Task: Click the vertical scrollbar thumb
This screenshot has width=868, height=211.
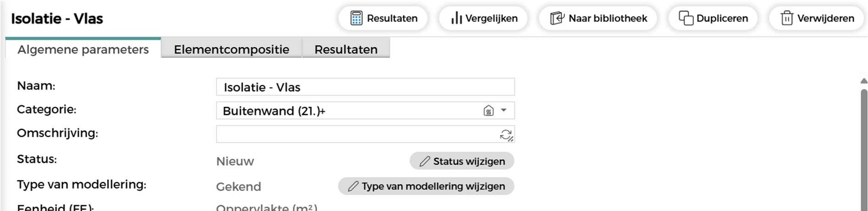Action: pyautogui.click(x=863, y=147)
